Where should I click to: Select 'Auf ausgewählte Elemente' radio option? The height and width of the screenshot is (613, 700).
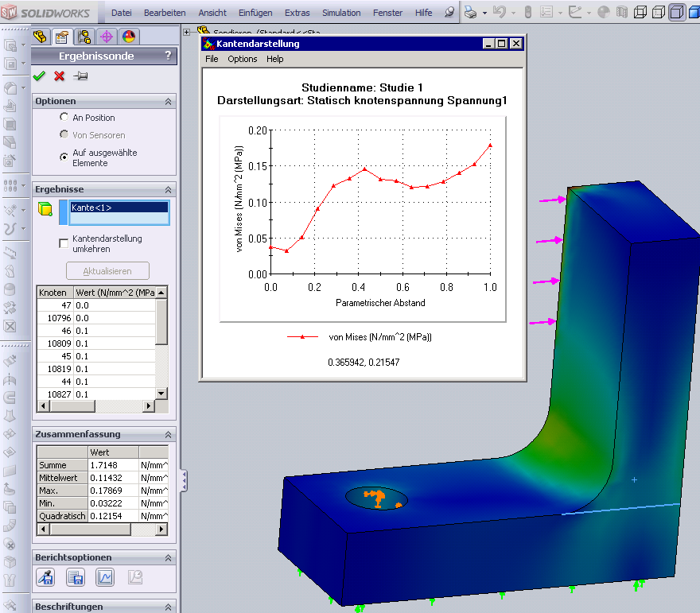tap(64, 157)
